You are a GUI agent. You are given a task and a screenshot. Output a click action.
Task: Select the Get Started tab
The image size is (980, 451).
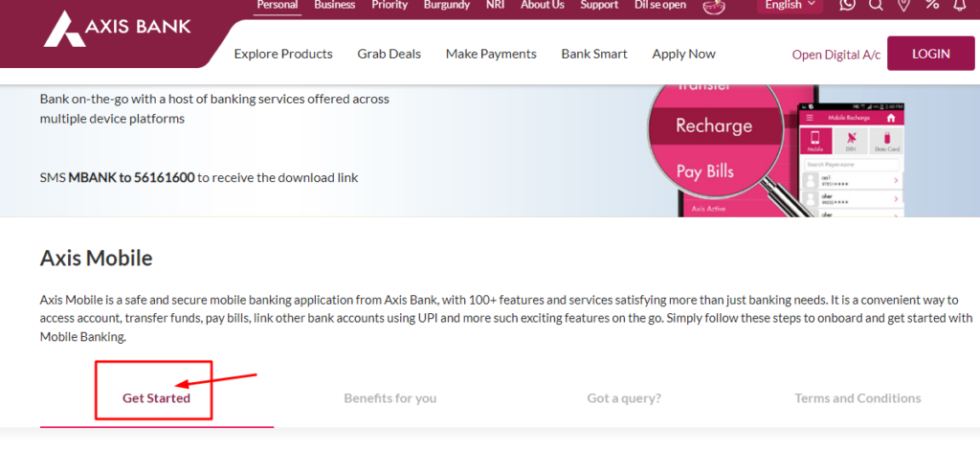(156, 397)
